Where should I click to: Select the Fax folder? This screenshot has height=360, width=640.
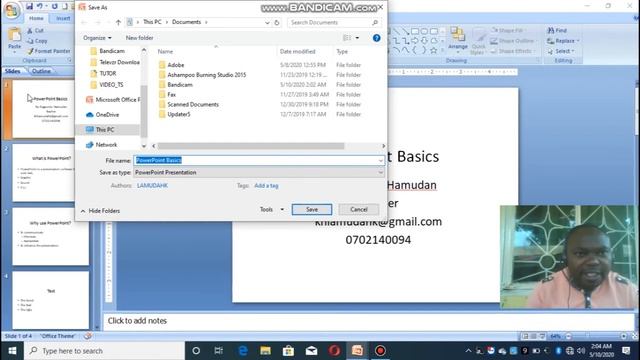coord(171,94)
